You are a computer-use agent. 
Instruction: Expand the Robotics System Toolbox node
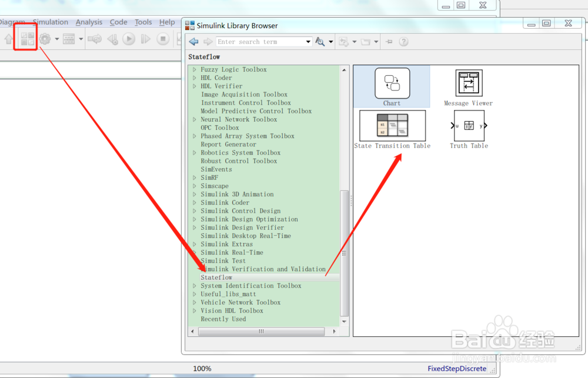click(x=194, y=153)
